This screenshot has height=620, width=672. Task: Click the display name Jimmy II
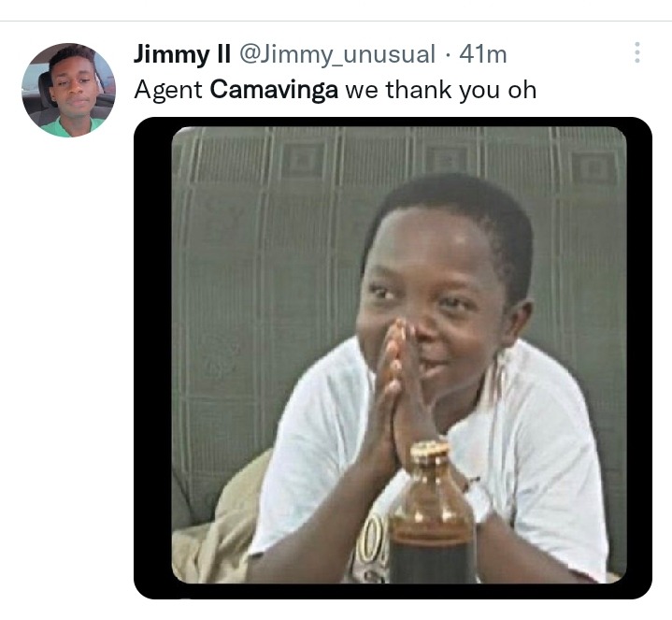(x=181, y=54)
